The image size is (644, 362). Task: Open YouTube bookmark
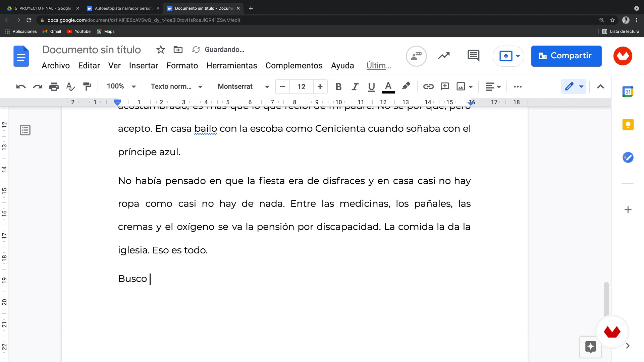tap(79, 32)
